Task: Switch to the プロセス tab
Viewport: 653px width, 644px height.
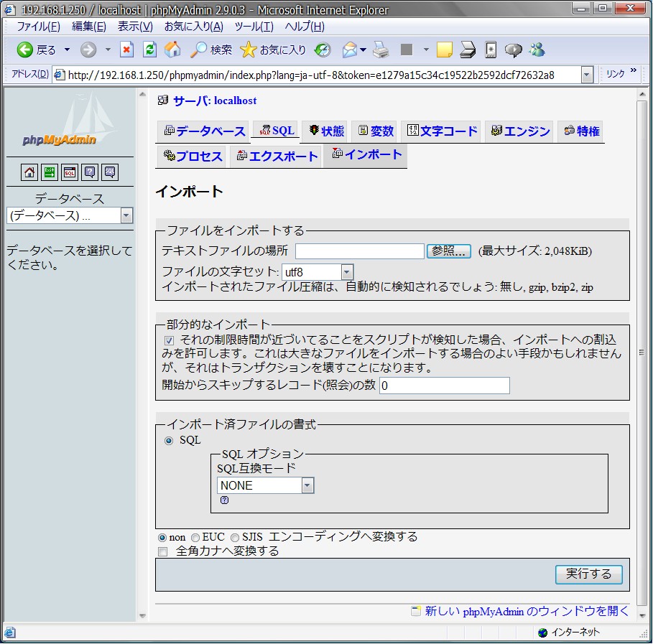Action: click(x=192, y=156)
